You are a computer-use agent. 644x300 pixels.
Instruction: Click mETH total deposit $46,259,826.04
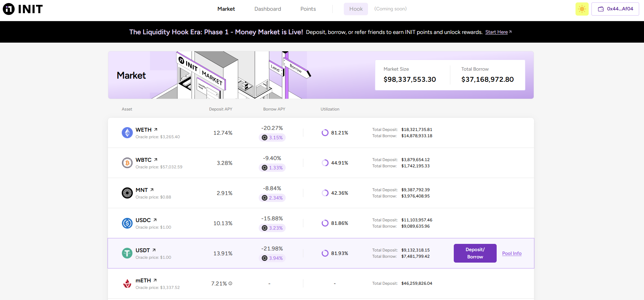point(417,283)
